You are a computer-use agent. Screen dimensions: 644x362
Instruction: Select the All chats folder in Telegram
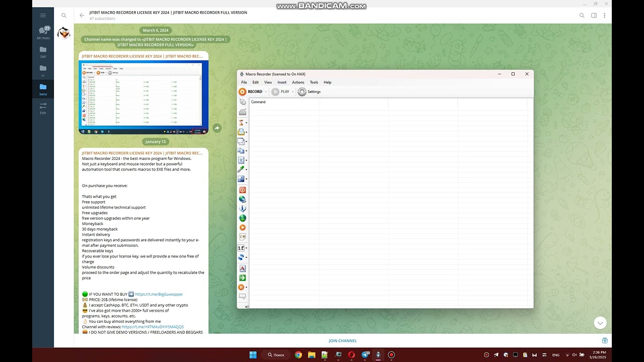[x=43, y=33]
